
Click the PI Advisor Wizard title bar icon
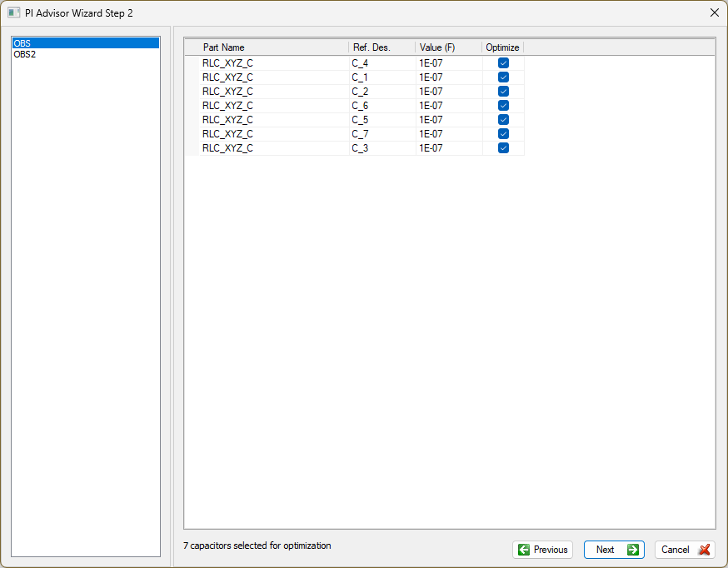click(x=14, y=13)
